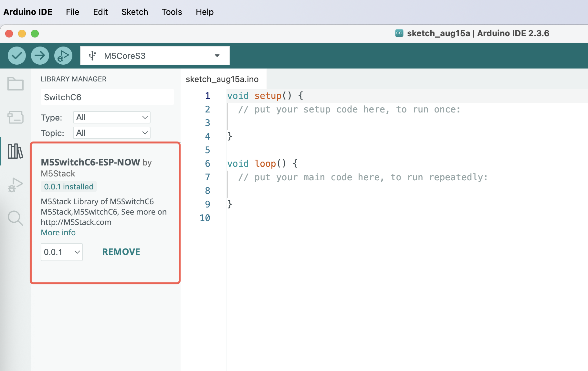Open the Sketchbook folder icon in sidebar

click(16, 84)
